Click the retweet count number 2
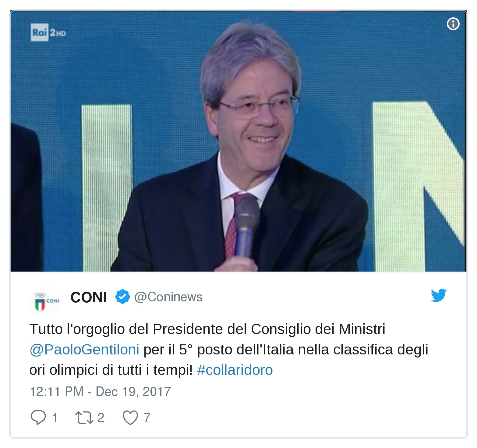This screenshot has width=477, height=448. point(101,418)
